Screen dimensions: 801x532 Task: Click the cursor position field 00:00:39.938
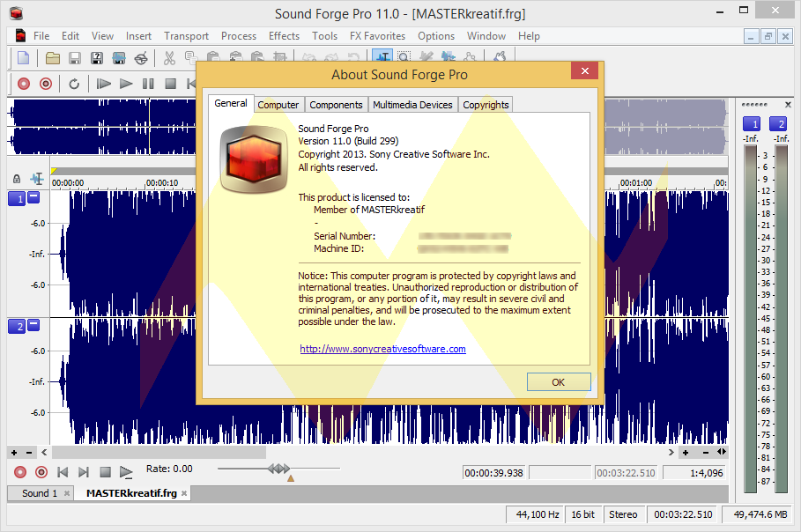coord(493,473)
